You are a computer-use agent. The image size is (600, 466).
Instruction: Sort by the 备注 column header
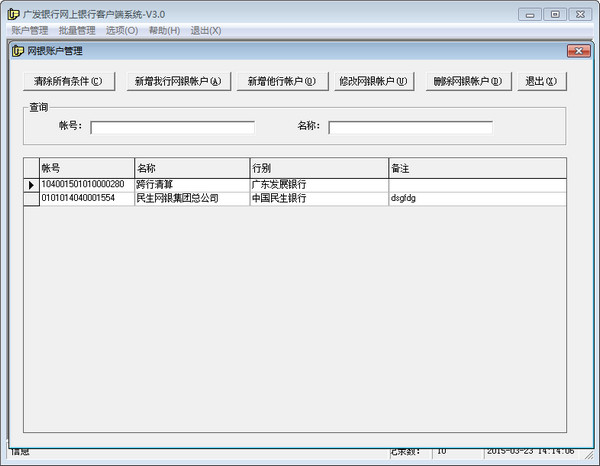(478, 168)
